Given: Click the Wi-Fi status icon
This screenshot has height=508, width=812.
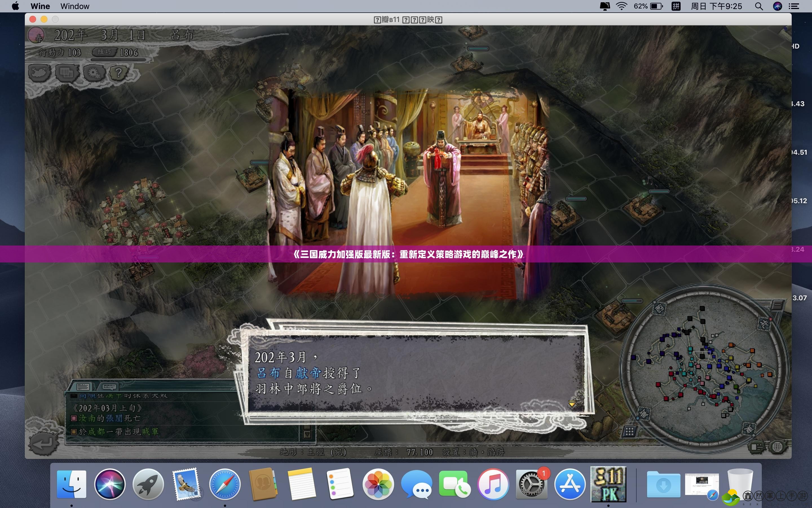Looking at the screenshot, I should pyautogui.click(x=621, y=6).
